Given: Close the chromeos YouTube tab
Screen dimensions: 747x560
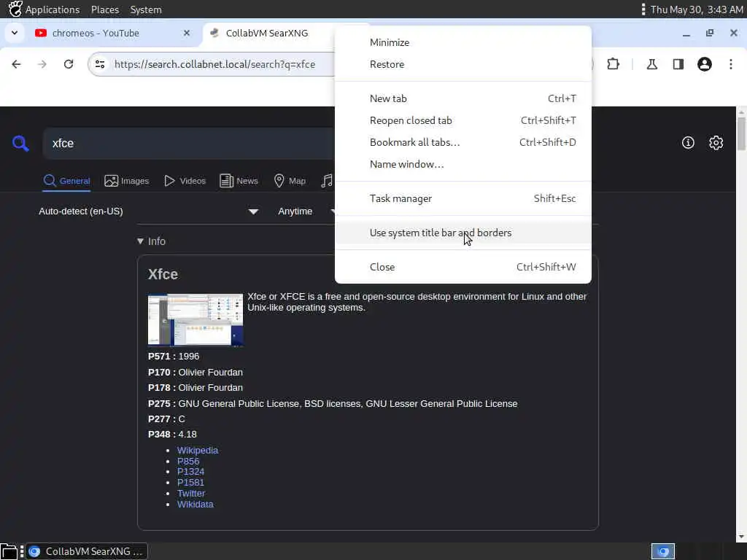Looking at the screenshot, I should pos(187,33).
